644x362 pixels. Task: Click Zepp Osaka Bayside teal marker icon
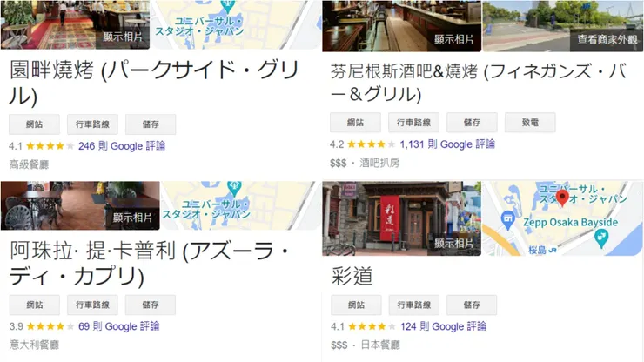click(x=601, y=238)
